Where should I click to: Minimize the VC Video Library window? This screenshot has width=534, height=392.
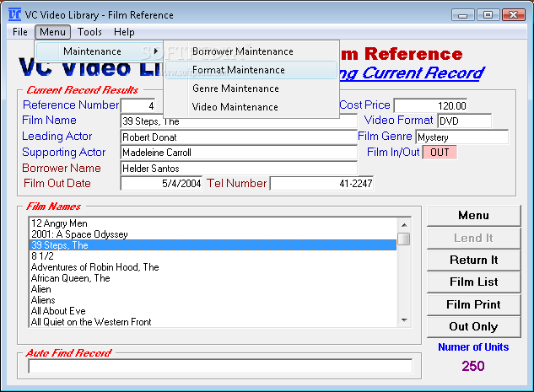click(462, 15)
